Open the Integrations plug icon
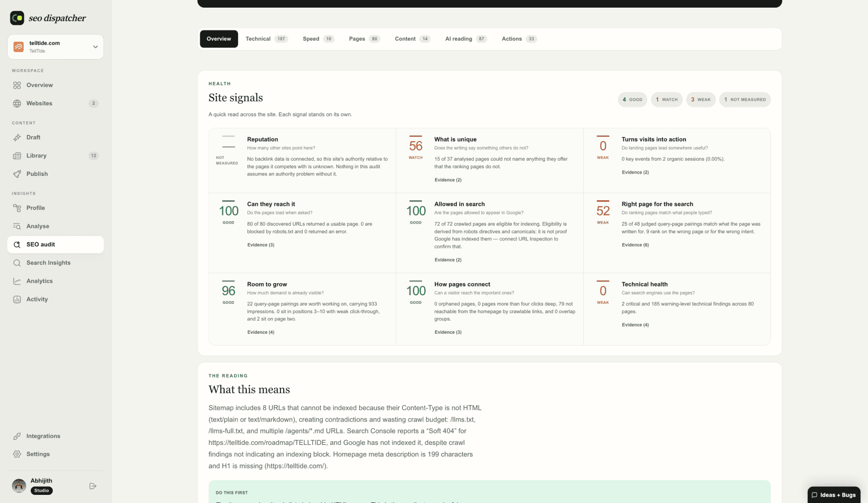The height and width of the screenshot is (503, 868). (17, 436)
